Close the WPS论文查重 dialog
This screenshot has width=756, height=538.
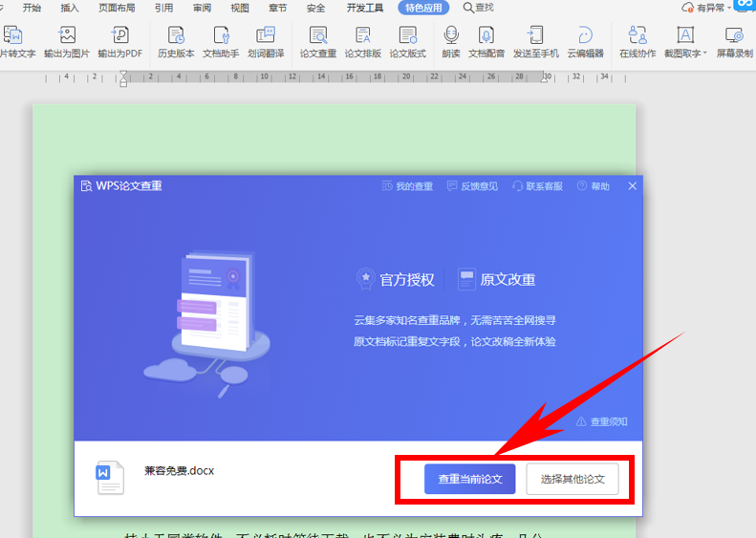pyautogui.click(x=633, y=186)
